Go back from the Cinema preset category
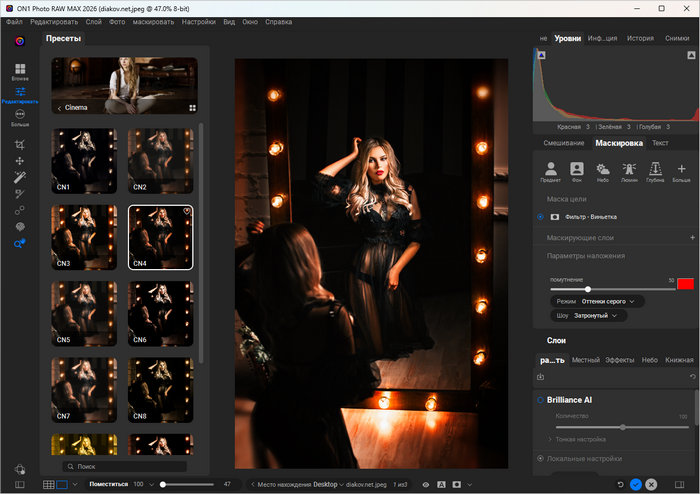 point(59,108)
